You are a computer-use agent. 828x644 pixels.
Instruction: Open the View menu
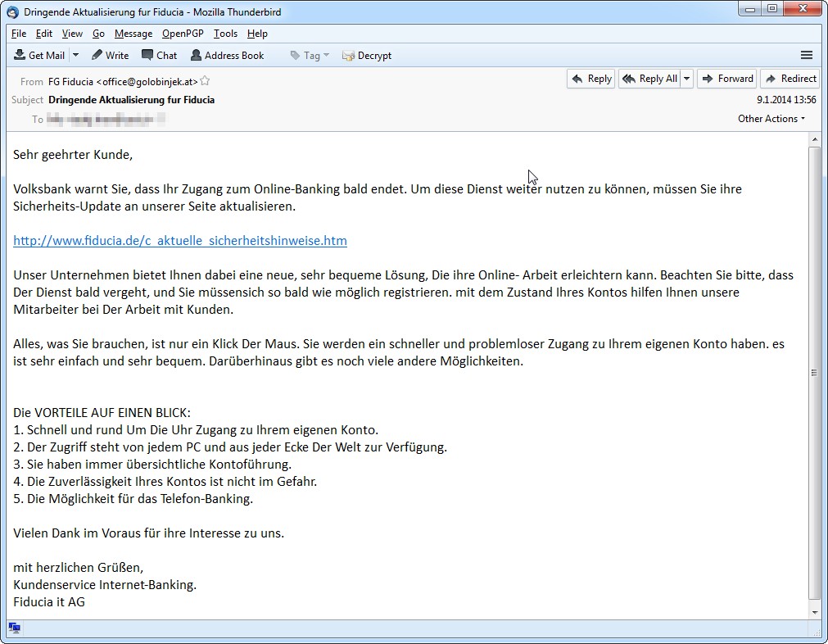pyautogui.click(x=72, y=34)
